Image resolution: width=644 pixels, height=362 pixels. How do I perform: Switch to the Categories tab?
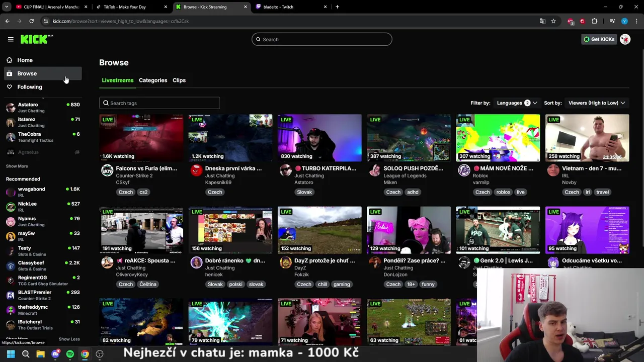[x=153, y=80]
